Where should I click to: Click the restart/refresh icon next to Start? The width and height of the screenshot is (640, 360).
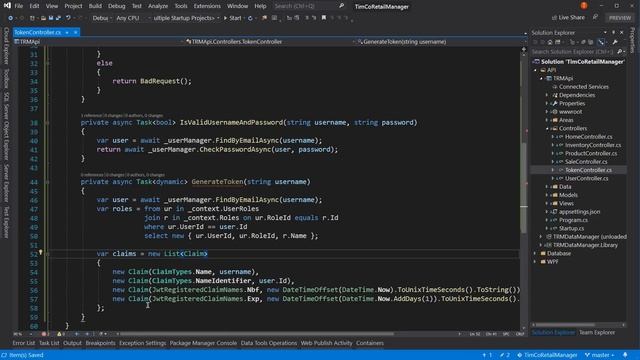(x=250, y=18)
